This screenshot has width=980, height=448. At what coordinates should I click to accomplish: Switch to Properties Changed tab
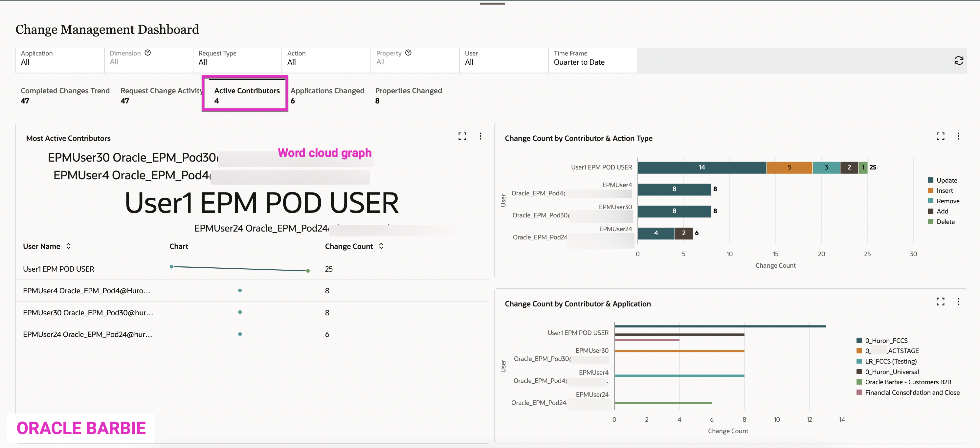[408, 95]
